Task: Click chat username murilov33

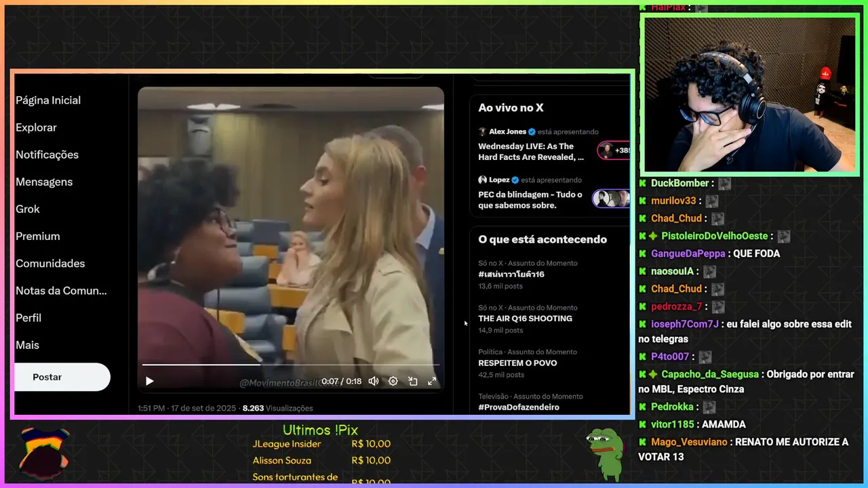Action: pyautogui.click(x=673, y=201)
